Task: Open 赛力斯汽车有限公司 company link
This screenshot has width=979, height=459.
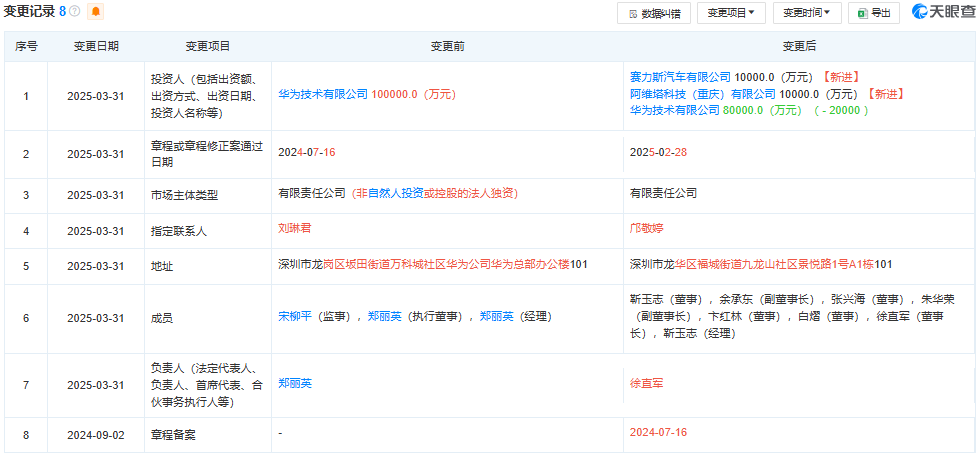Action: point(680,77)
